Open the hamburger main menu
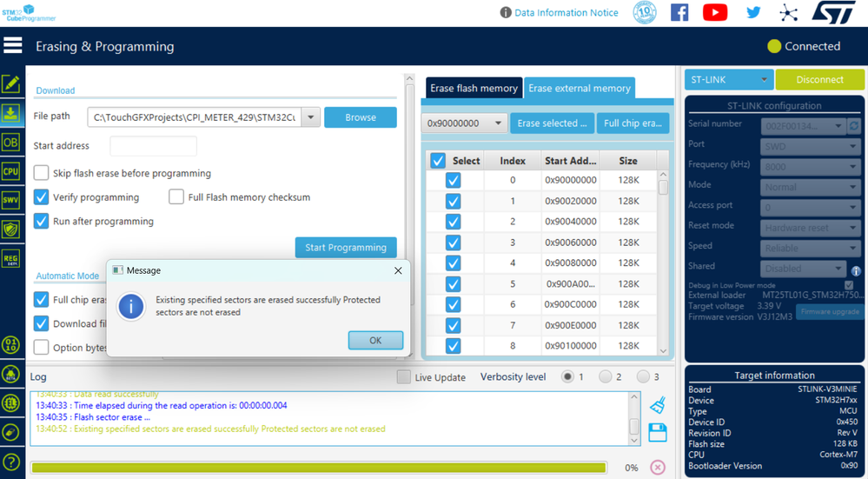Image resolution: width=868 pixels, height=479 pixels. 12,45
